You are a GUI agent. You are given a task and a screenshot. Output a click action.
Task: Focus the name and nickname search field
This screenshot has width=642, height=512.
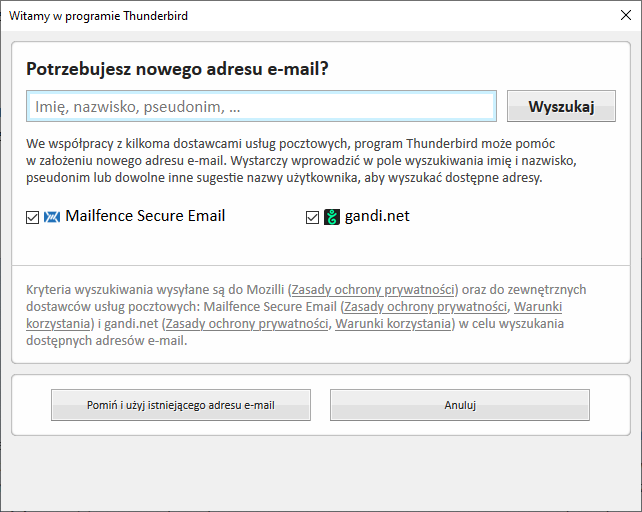261,106
